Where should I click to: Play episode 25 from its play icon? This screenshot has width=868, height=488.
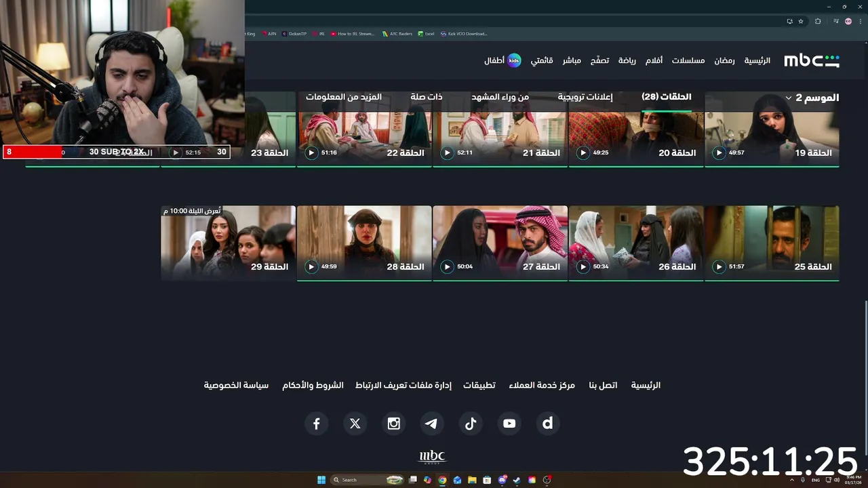point(719,266)
